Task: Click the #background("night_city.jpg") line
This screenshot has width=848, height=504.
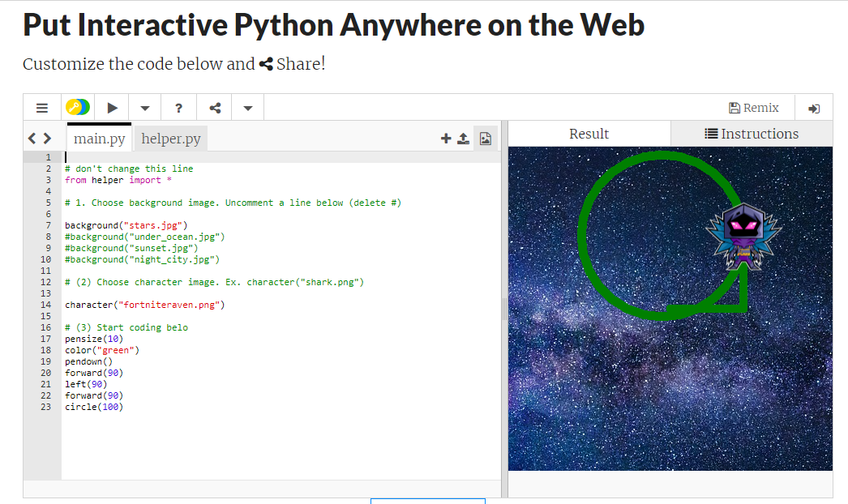Action: point(142,259)
